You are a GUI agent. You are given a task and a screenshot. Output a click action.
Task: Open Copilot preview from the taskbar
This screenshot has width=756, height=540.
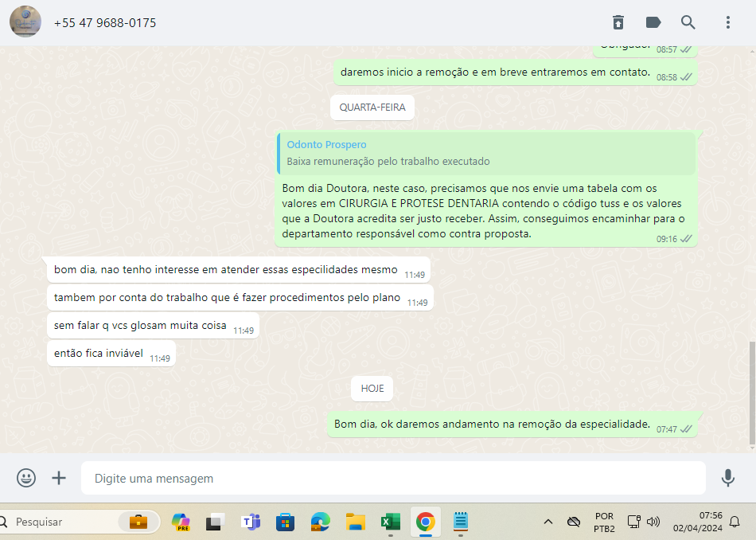click(x=181, y=522)
